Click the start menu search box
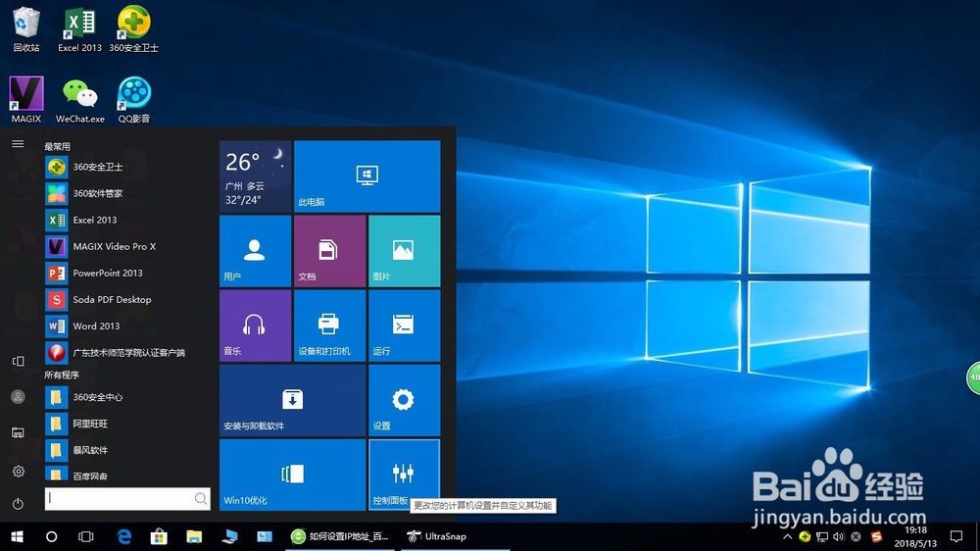 (x=127, y=498)
